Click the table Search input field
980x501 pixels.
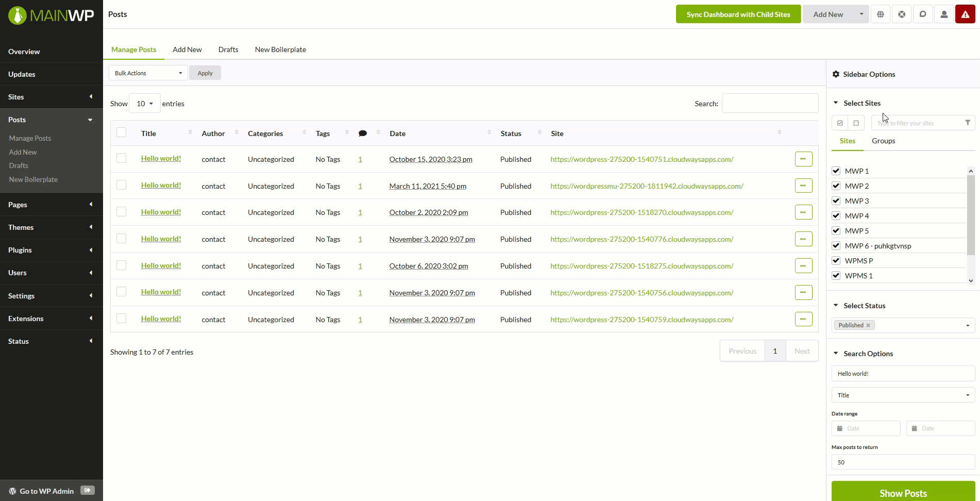click(770, 103)
